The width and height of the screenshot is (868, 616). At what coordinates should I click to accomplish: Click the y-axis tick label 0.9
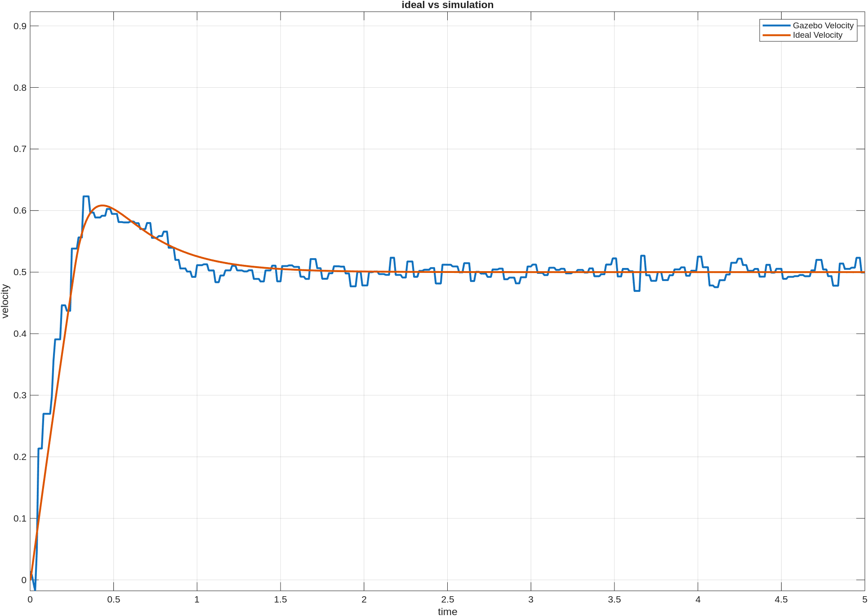(x=20, y=26)
